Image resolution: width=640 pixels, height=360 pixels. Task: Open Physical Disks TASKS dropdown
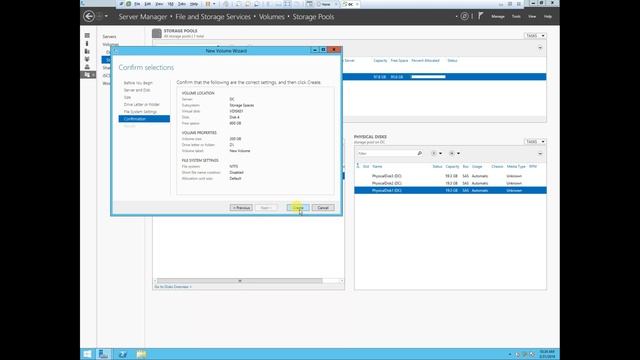coord(535,142)
